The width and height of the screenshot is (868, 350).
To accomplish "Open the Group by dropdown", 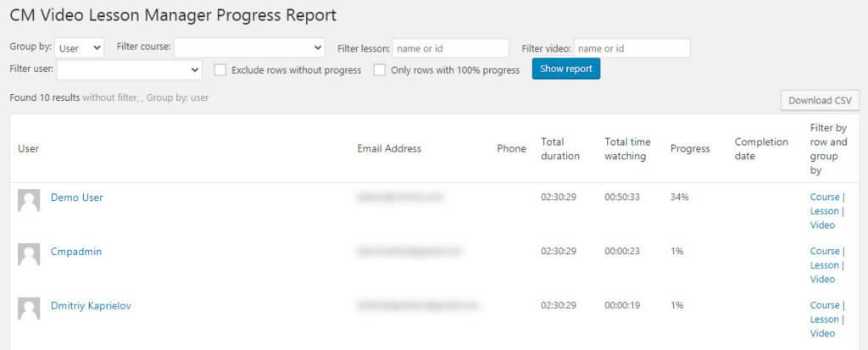I will (81, 48).
